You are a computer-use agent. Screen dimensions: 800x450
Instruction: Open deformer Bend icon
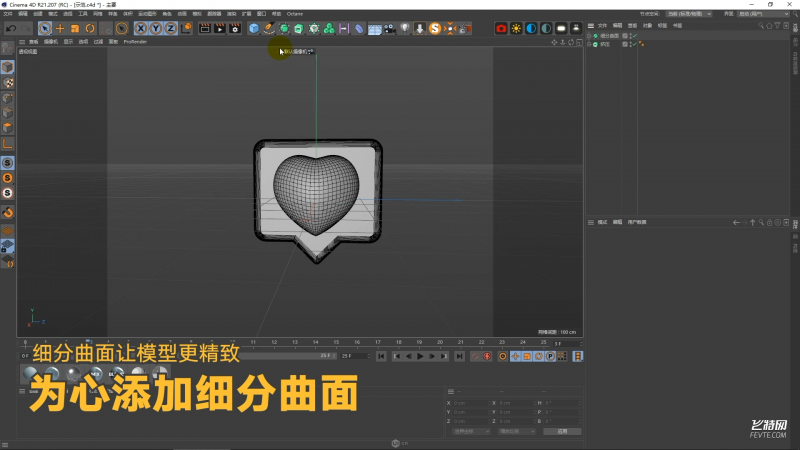pos(359,28)
